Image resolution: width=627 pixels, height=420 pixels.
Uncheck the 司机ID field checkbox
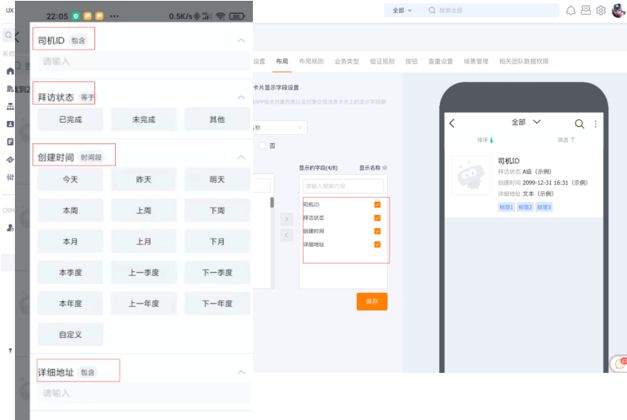(x=377, y=204)
